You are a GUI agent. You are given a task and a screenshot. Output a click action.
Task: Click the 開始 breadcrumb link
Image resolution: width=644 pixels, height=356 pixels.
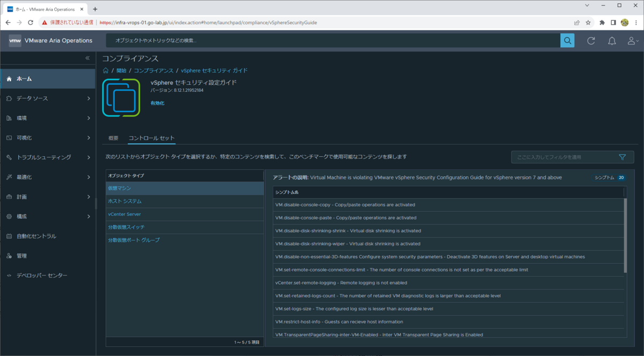click(122, 70)
